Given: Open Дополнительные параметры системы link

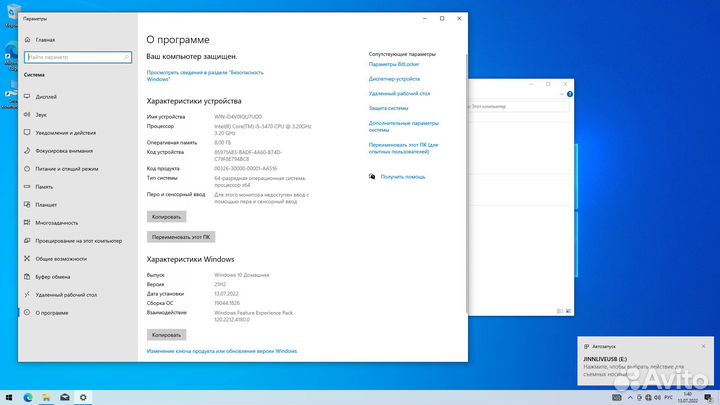Looking at the screenshot, I should (x=404, y=126).
